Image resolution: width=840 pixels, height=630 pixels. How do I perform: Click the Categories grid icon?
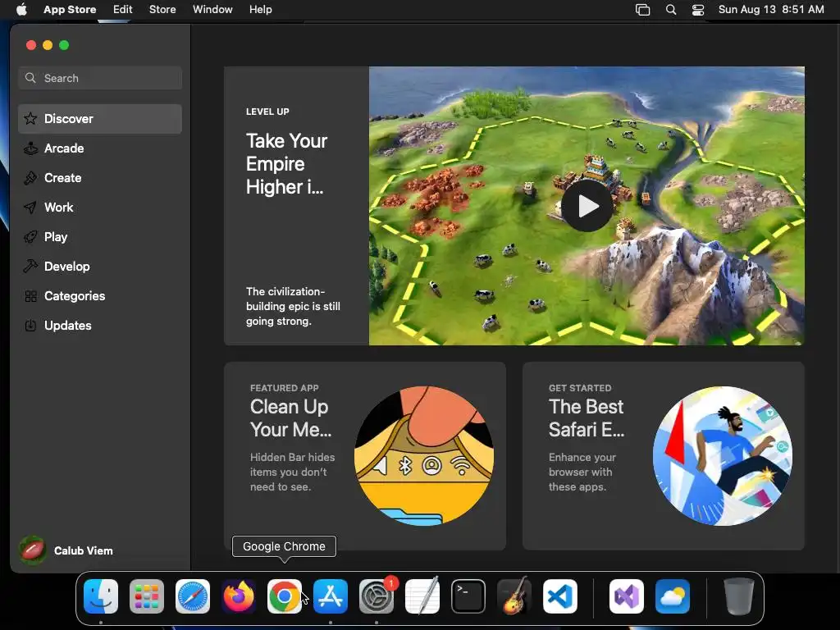[x=30, y=295]
